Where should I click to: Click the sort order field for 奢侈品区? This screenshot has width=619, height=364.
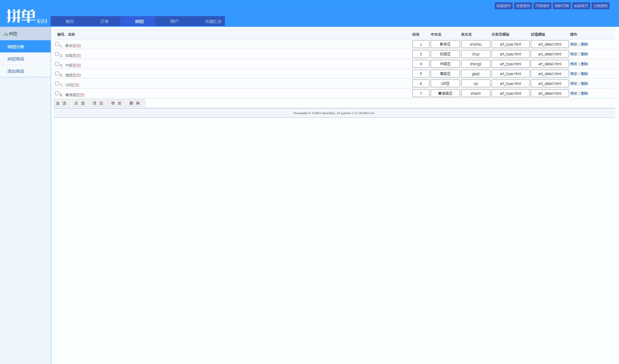tap(421, 94)
